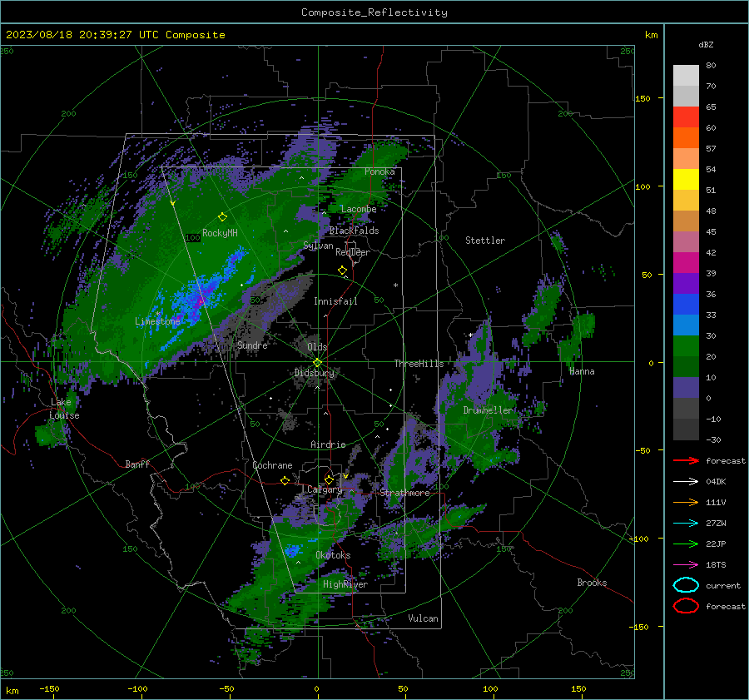Click the yellow diamond marker above RockyMH
The image size is (749, 700).
tap(222, 217)
